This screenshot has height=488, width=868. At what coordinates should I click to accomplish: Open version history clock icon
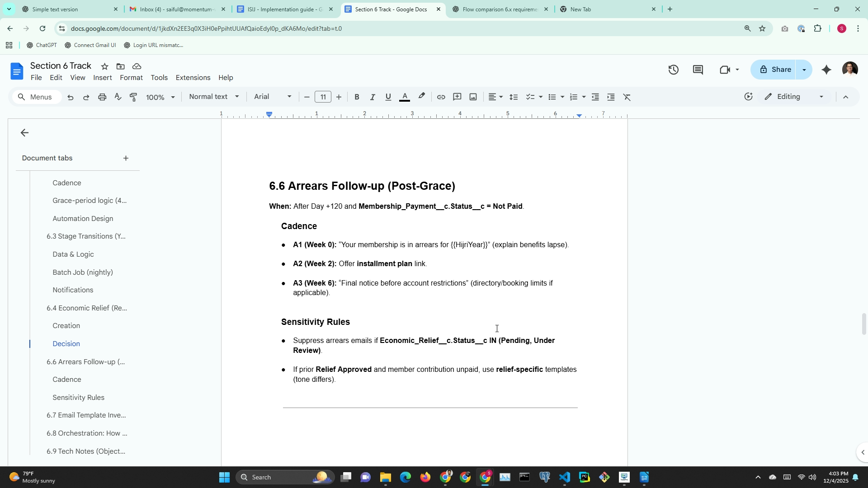click(674, 70)
